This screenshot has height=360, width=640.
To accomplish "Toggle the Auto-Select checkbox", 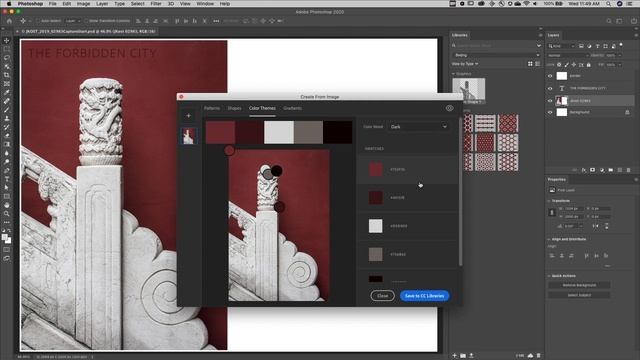I will coord(38,21).
